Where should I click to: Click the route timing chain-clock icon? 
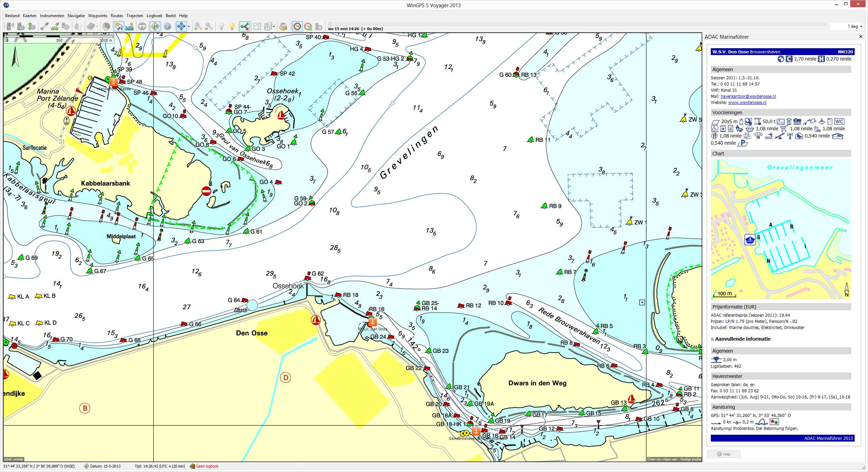coord(319,26)
